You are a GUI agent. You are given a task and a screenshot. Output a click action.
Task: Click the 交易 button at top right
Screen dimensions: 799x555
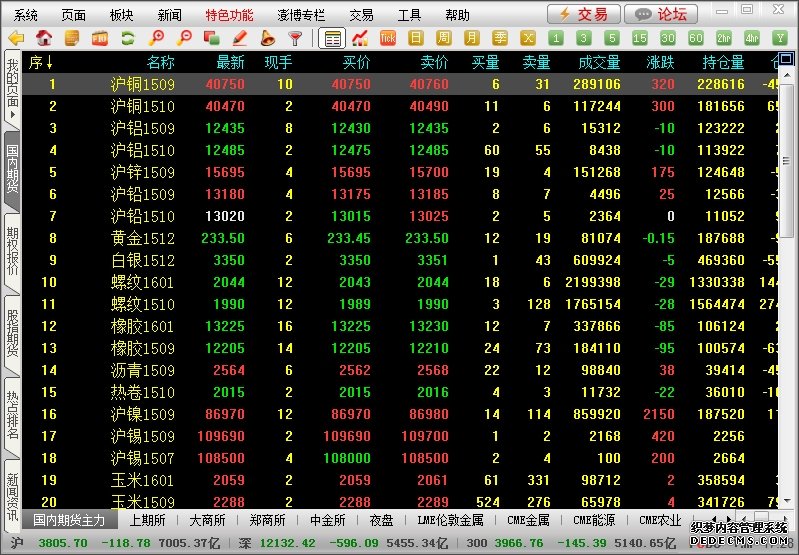(582, 14)
